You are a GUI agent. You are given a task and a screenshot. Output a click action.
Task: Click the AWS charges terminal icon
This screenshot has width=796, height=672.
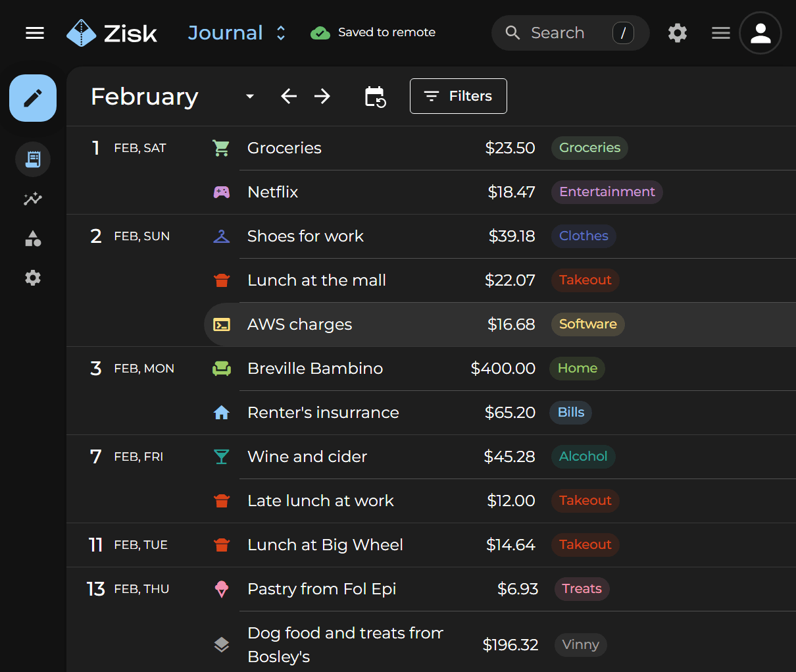222,324
